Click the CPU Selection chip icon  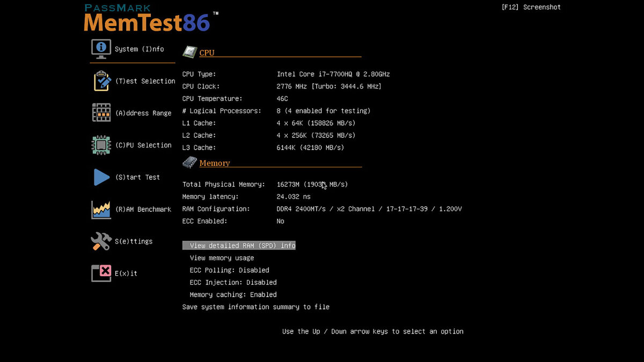[x=101, y=145]
